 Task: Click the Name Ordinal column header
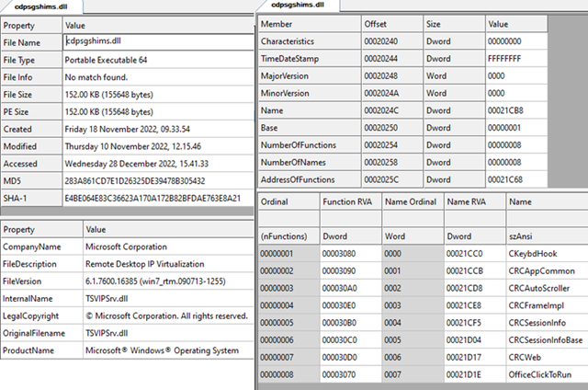[413, 201]
